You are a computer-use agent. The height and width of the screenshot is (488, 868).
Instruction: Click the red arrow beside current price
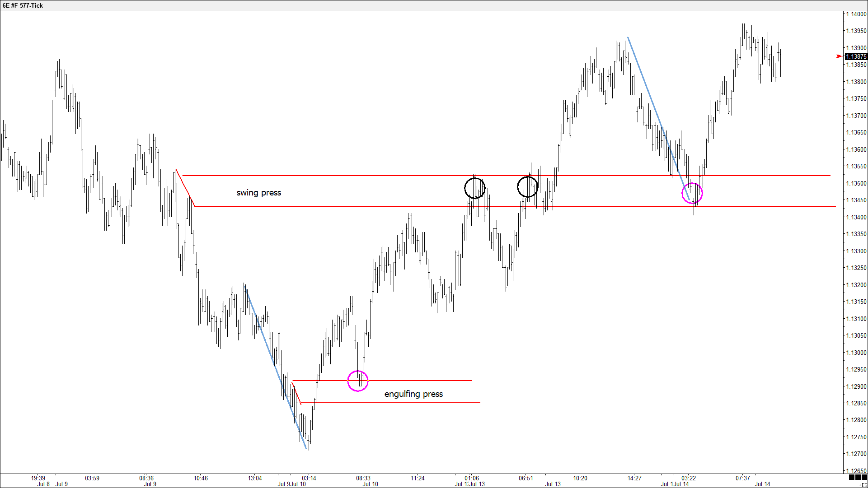[839, 56]
